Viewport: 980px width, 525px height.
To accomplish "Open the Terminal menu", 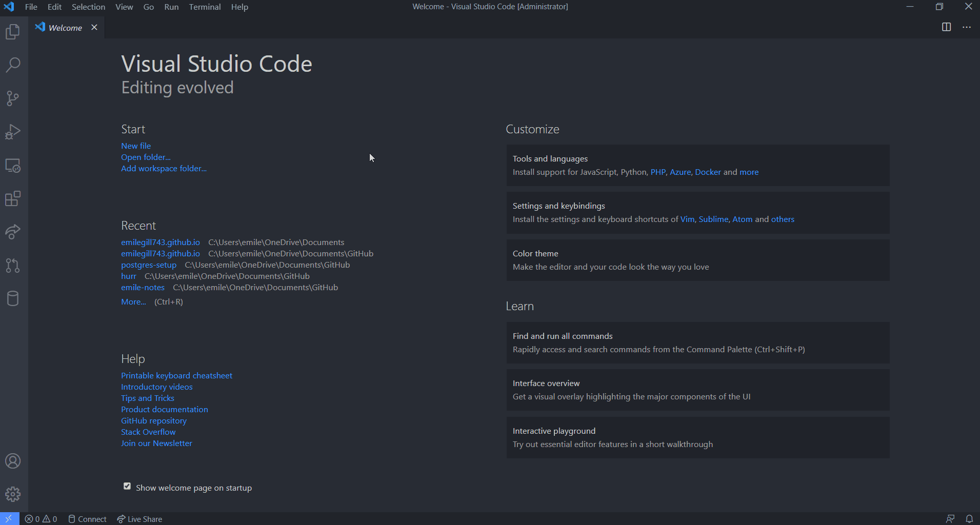I will pos(205,7).
